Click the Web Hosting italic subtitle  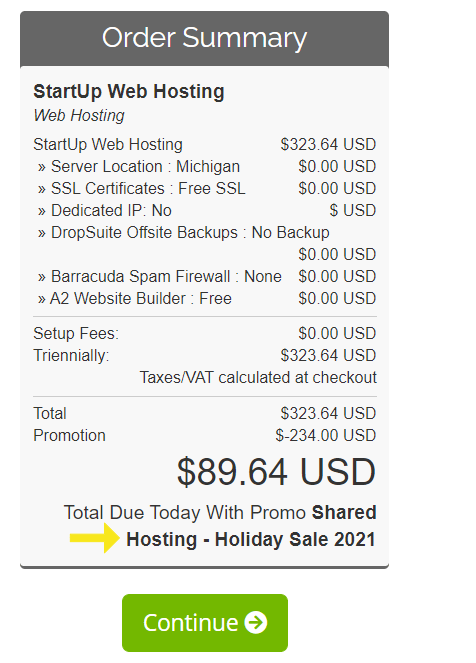pos(79,115)
